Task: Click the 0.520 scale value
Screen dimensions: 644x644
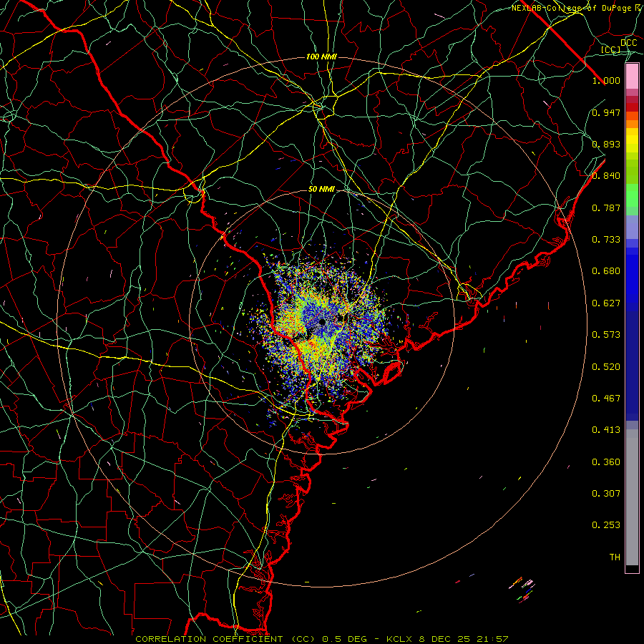Action: [x=606, y=367]
